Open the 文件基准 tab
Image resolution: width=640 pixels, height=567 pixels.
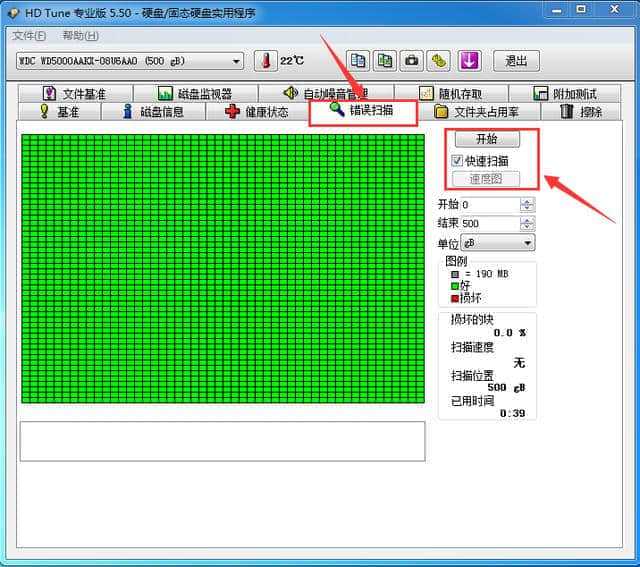[76, 94]
